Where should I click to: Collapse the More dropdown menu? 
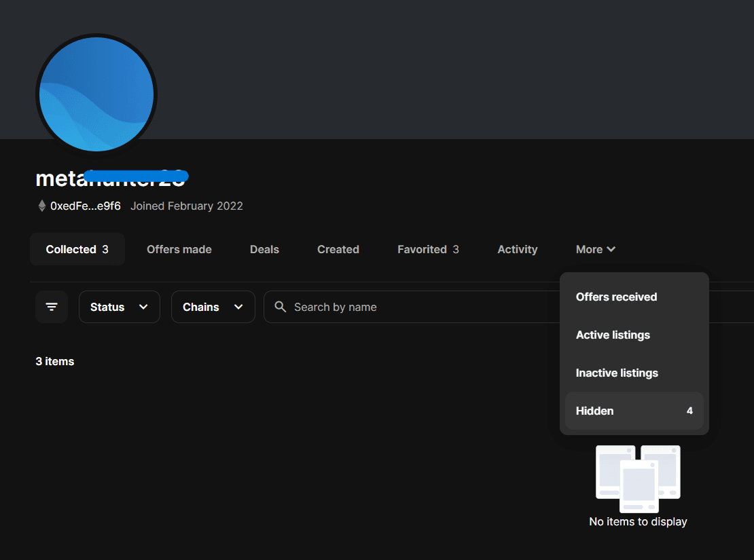tap(595, 249)
